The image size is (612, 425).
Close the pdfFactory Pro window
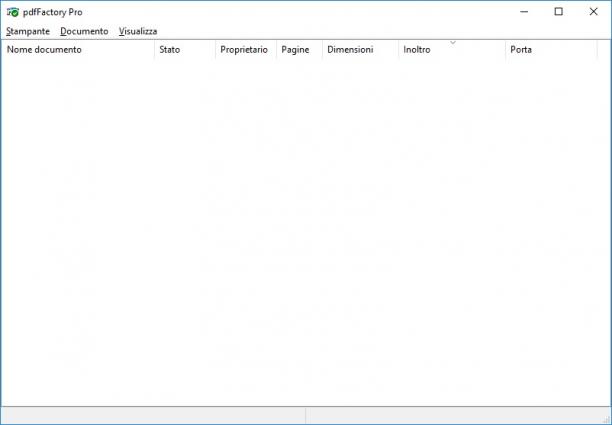coord(593,12)
